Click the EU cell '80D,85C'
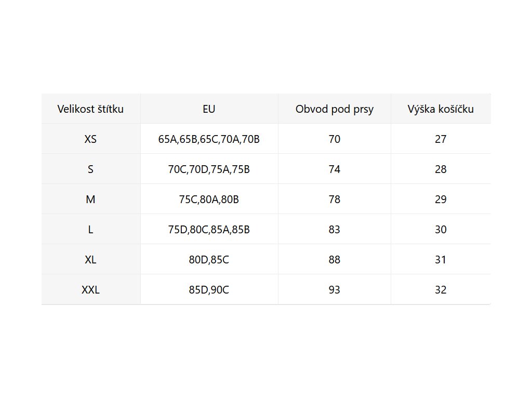 coord(209,260)
